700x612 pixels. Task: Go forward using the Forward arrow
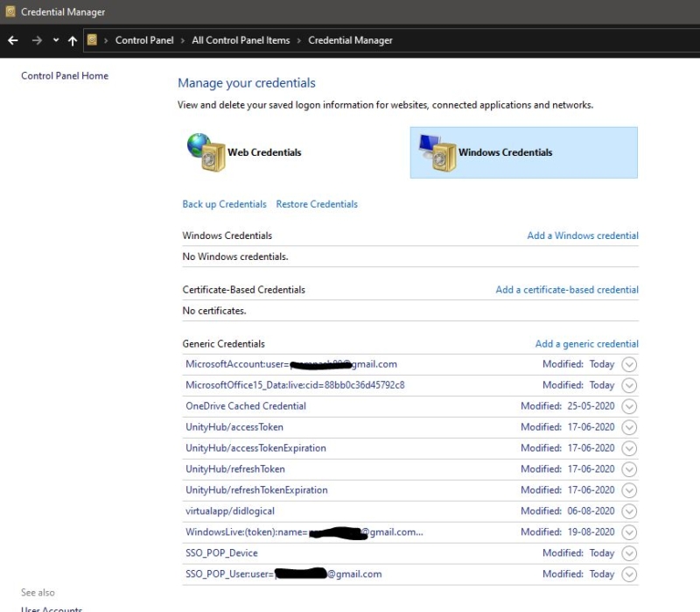tap(37, 40)
